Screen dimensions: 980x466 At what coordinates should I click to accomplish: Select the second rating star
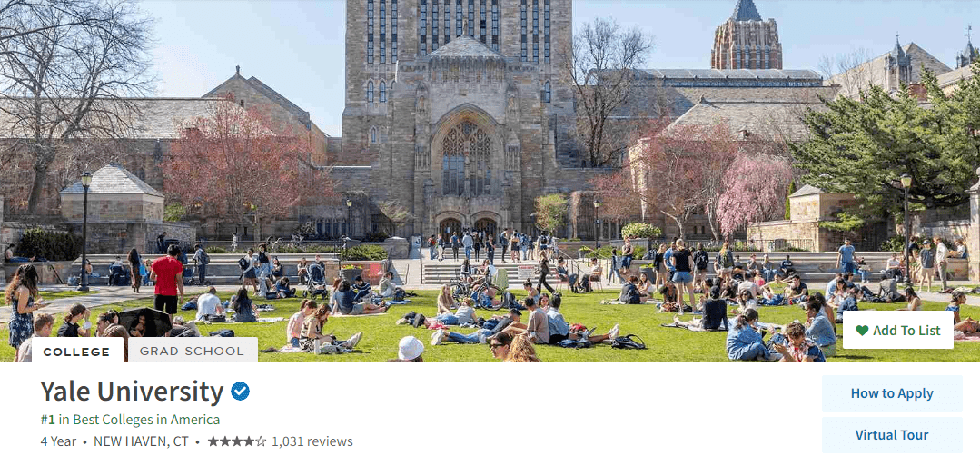point(225,441)
